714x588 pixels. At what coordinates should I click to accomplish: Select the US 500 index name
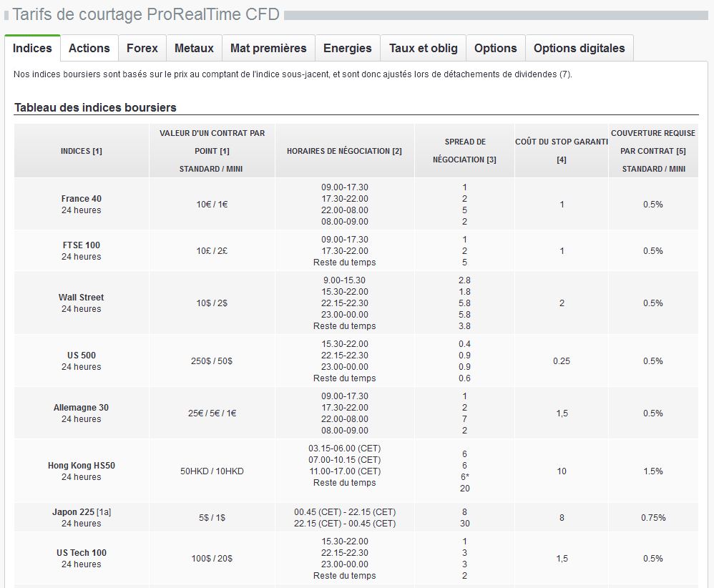point(82,356)
